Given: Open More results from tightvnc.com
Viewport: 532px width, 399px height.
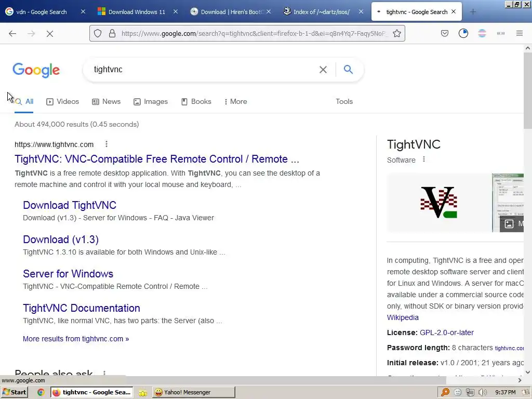Looking at the screenshot, I should pyautogui.click(x=76, y=339).
